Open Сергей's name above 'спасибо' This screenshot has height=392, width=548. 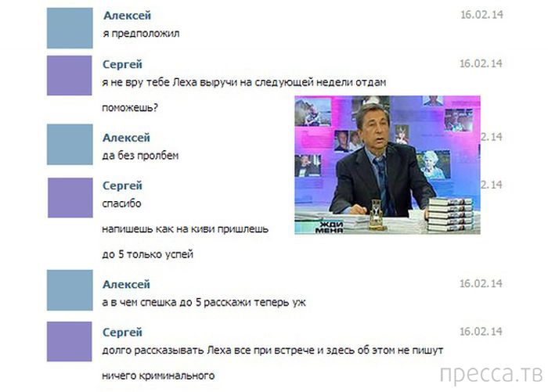click(122, 185)
